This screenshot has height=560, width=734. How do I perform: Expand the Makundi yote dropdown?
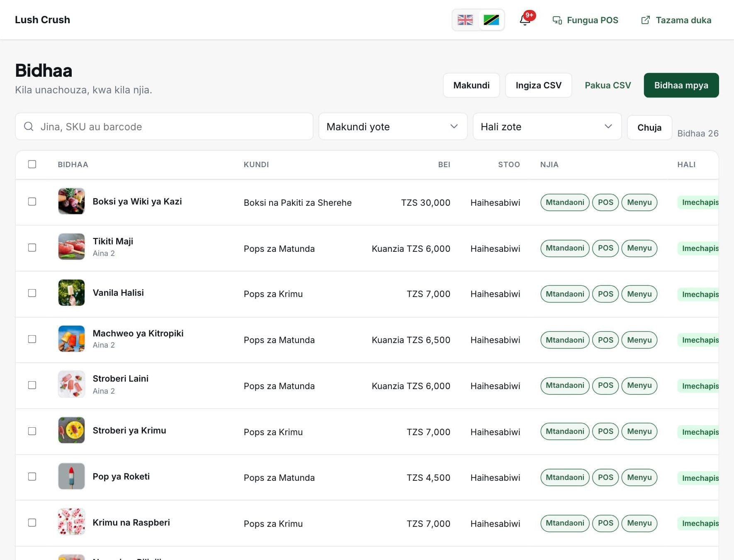coord(393,127)
